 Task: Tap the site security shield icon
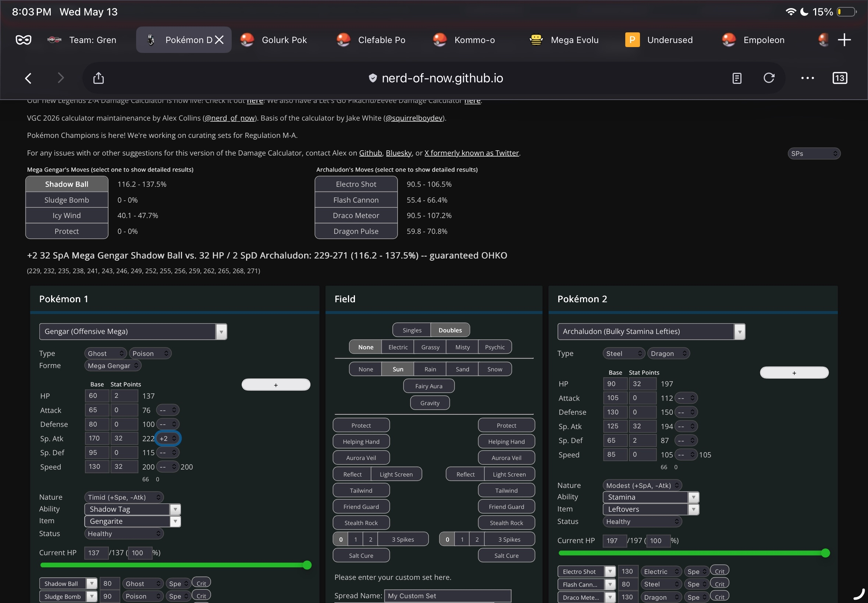pos(373,78)
